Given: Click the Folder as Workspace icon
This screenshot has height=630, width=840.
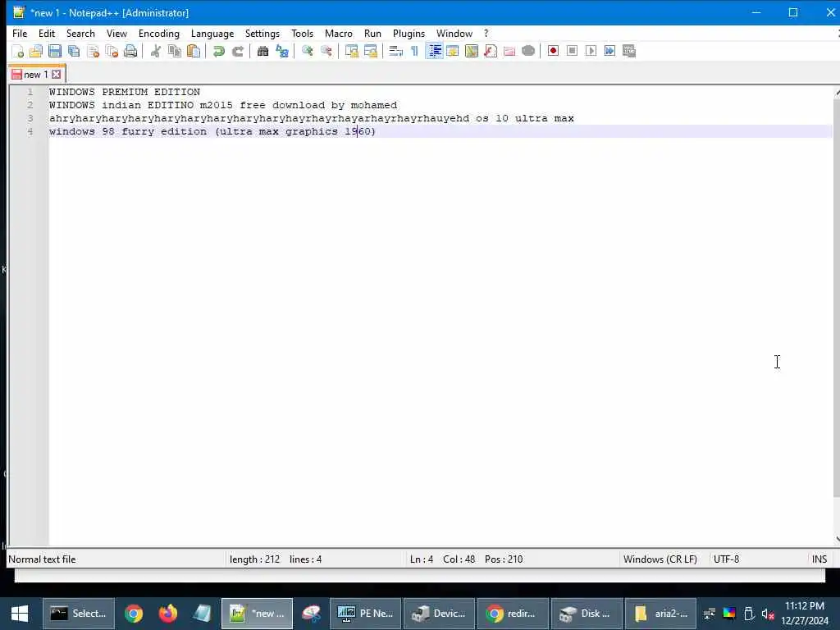Looking at the screenshot, I should pos(509,51).
